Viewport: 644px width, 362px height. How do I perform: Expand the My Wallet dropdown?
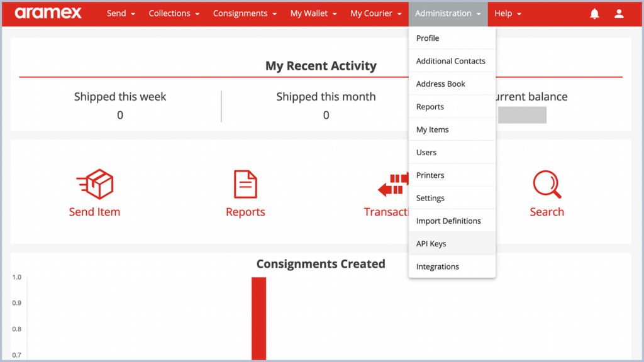[313, 13]
